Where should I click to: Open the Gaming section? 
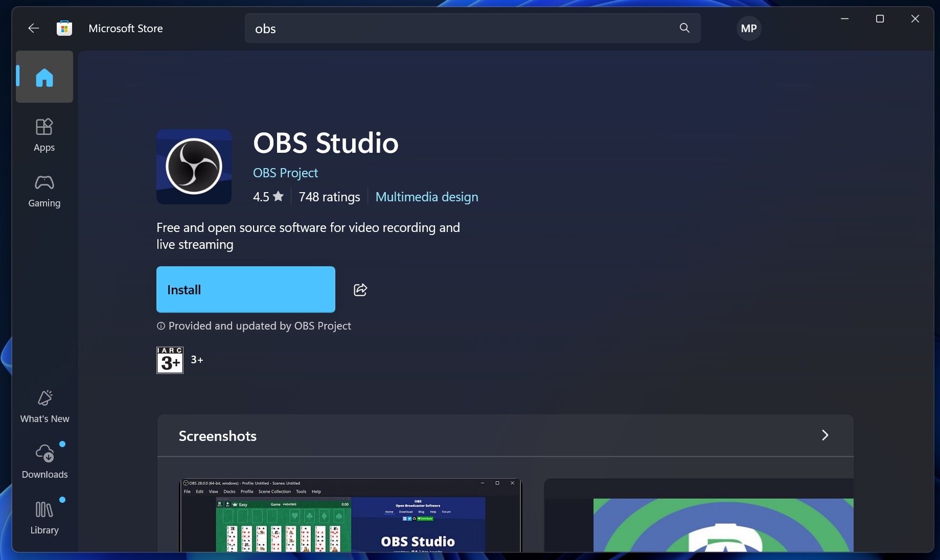pyautogui.click(x=44, y=191)
